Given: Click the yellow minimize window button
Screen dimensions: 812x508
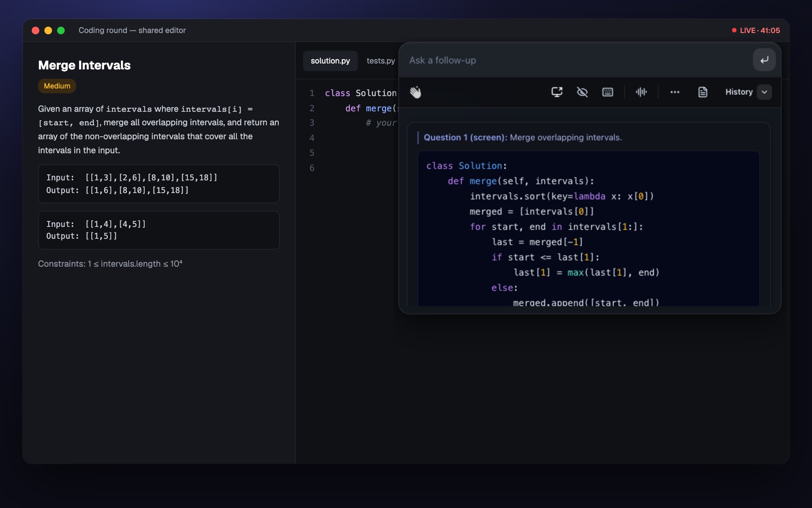Looking at the screenshot, I should [48, 30].
